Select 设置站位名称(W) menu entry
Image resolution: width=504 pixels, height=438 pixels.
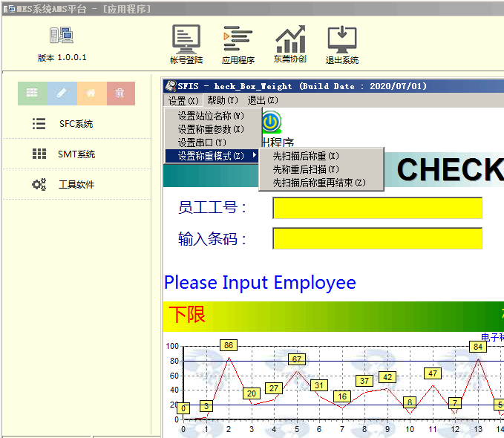coord(211,116)
